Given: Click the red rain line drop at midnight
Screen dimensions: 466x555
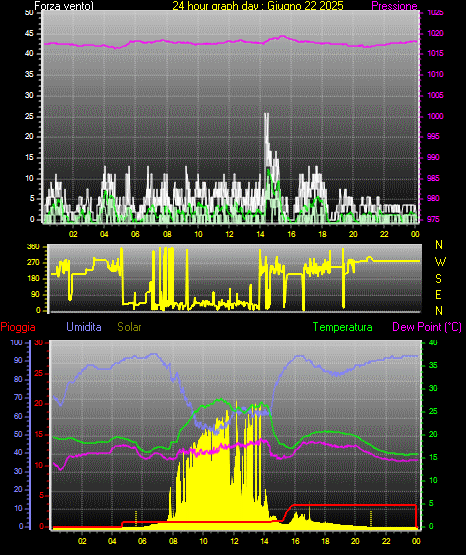Looking at the screenshot, I should [416, 516].
